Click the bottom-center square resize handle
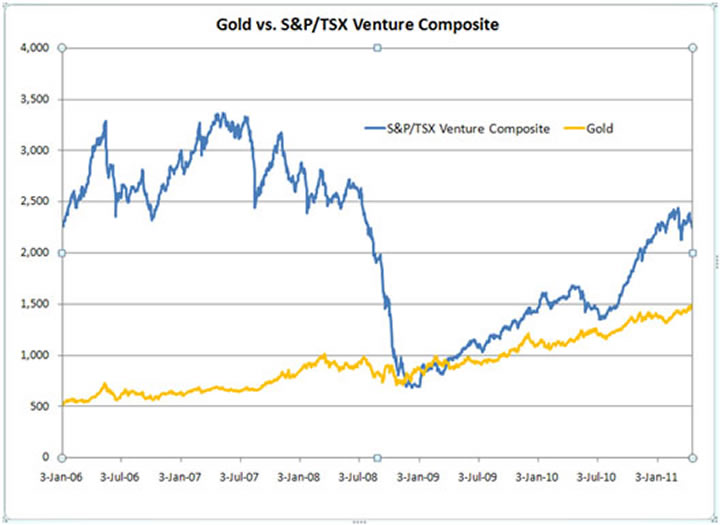The width and height of the screenshot is (720, 525). [377, 457]
